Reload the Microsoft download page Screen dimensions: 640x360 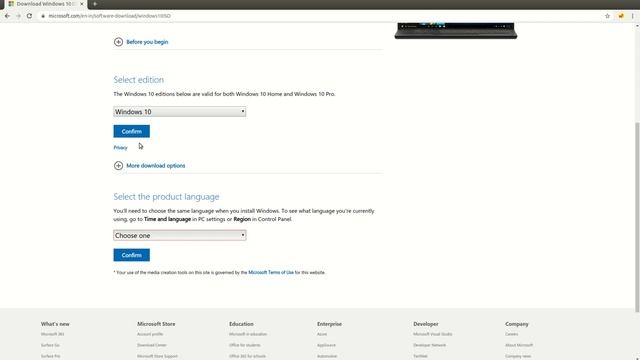[x=29, y=16]
